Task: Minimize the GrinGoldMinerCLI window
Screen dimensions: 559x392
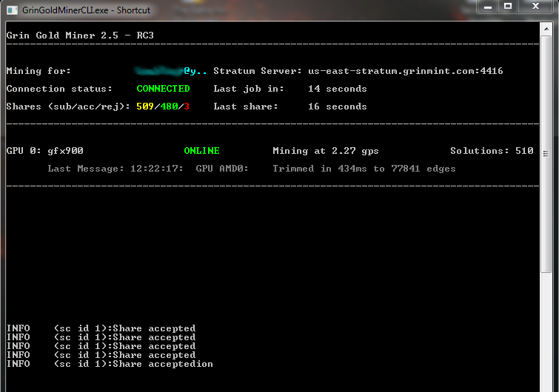Action: [488, 7]
